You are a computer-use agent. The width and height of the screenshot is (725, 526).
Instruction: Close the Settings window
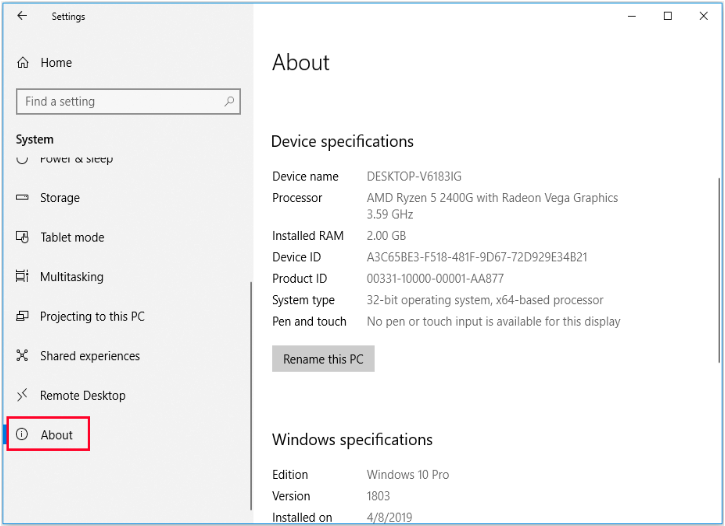click(x=705, y=16)
